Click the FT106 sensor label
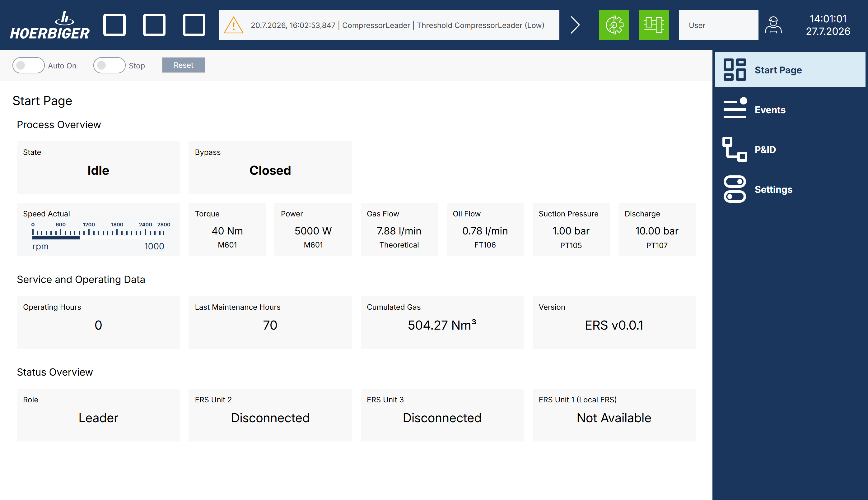The height and width of the screenshot is (500, 868). click(485, 245)
